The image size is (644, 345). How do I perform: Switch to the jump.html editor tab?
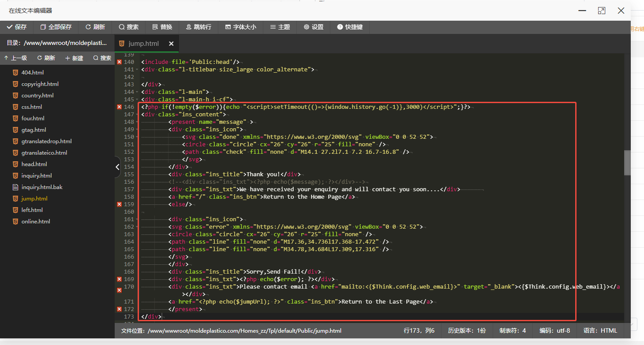click(x=143, y=44)
